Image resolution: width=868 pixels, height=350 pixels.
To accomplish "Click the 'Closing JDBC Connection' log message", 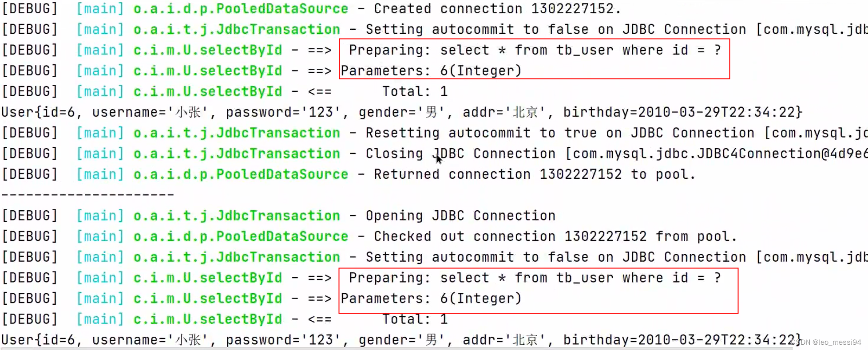I will tap(460, 153).
